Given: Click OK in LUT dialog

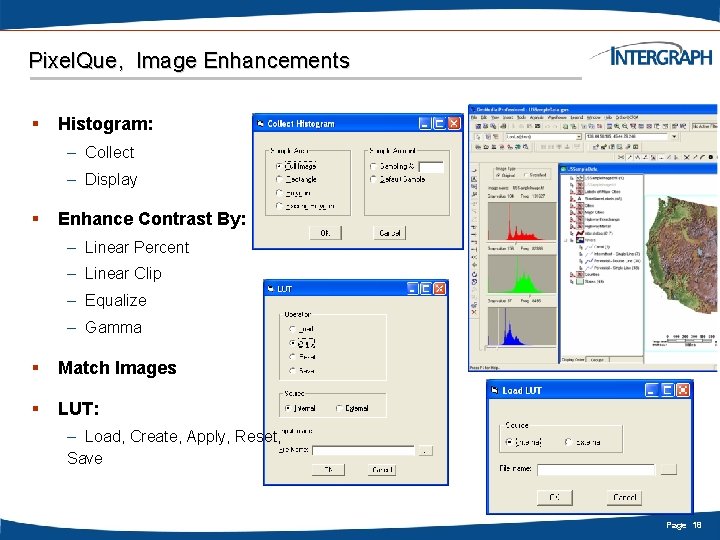Looking at the screenshot, I should (328, 469).
